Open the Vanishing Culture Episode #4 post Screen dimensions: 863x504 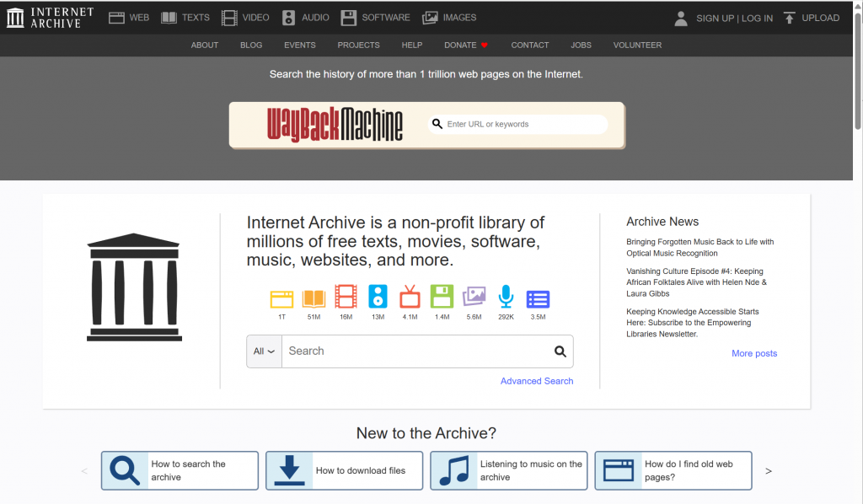pyautogui.click(x=696, y=282)
